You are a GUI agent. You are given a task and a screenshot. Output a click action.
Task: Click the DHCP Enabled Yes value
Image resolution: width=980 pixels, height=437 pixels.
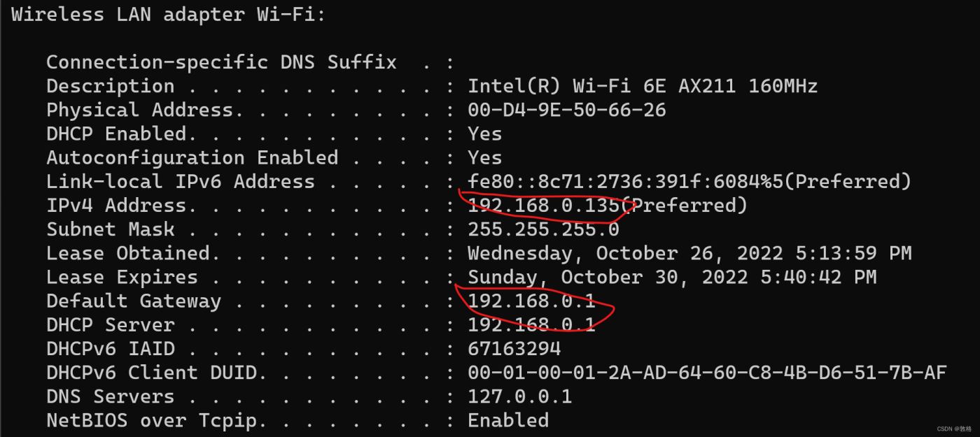(x=484, y=134)
